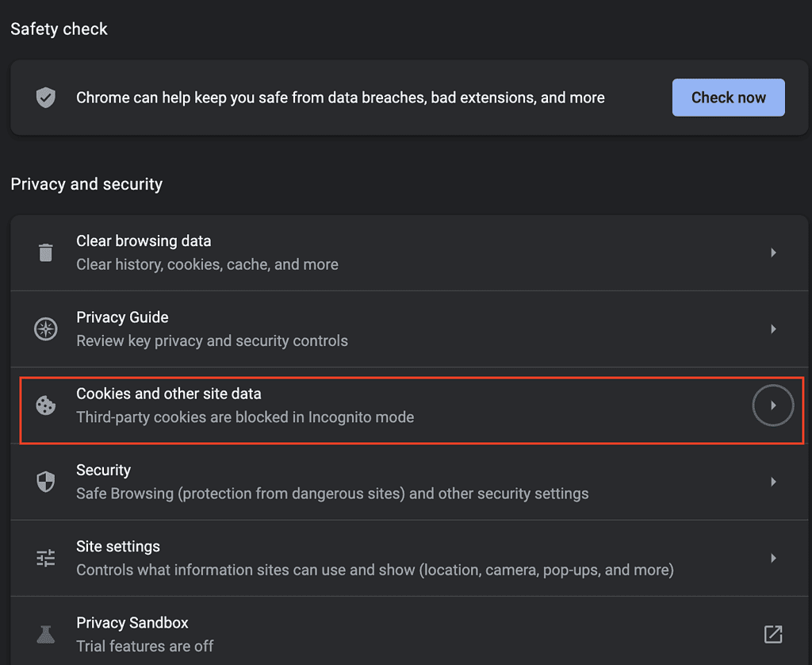This screenshot has width=812, height=665.
Task: Click the Site settings sliders icon
Action: (45, 557)
